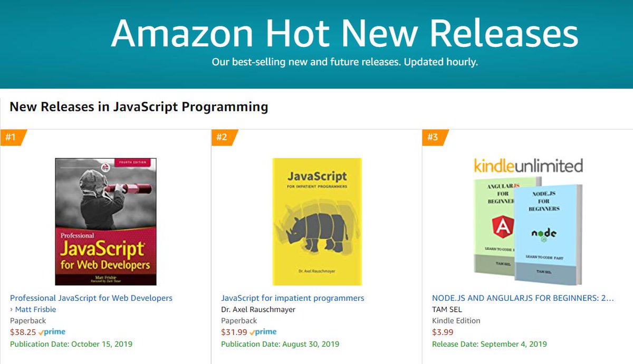
Task: Click the Professional JavaScript for Web Developers title link
Action: pos(91,298)
